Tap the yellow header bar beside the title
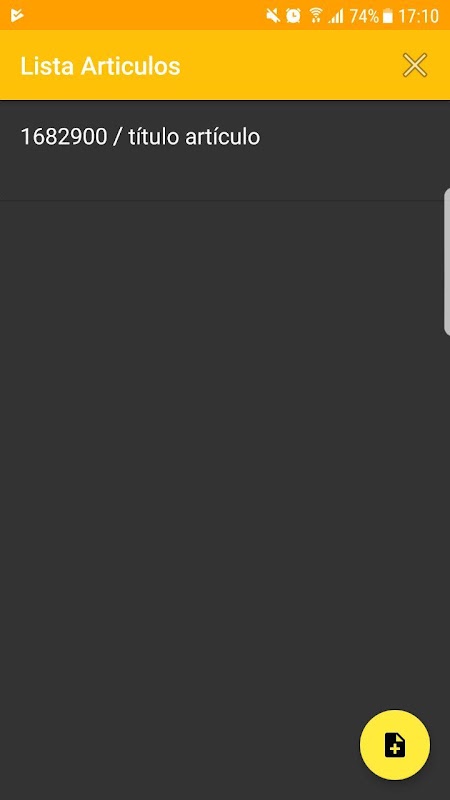 click(x=291, y=66)
